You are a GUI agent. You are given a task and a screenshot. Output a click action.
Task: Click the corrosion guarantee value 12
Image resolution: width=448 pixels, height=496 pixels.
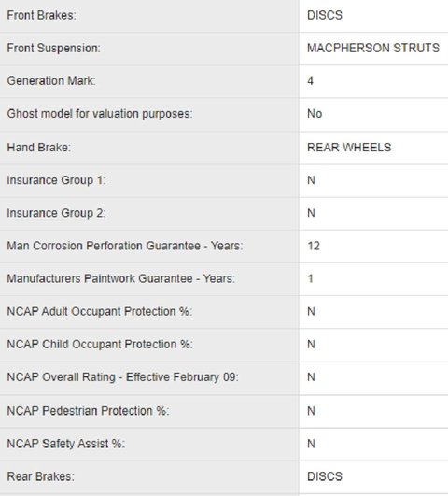click(x=314, y=246)
